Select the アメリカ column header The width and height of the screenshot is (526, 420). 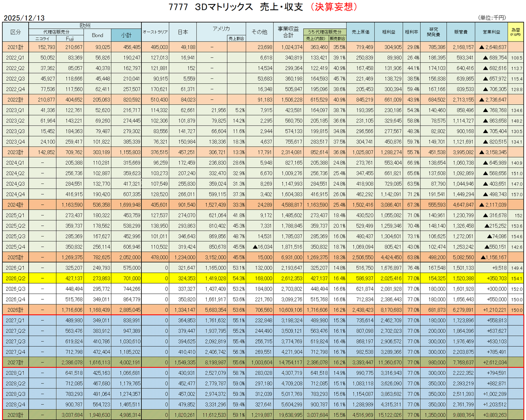221,29
